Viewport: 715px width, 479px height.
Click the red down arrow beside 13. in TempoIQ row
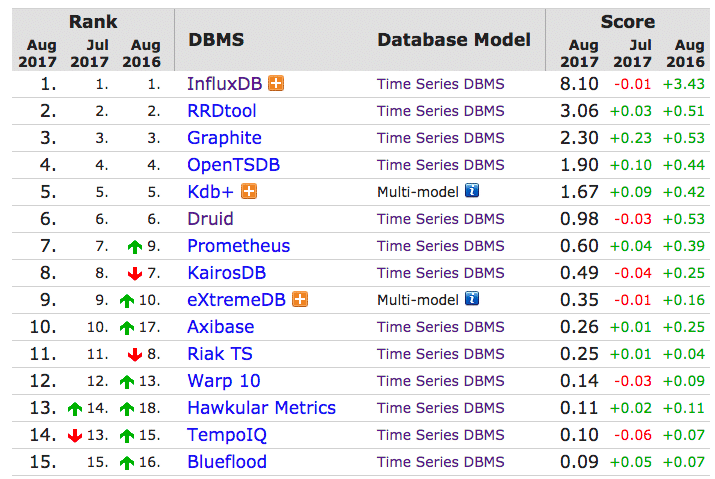[75, 436]
